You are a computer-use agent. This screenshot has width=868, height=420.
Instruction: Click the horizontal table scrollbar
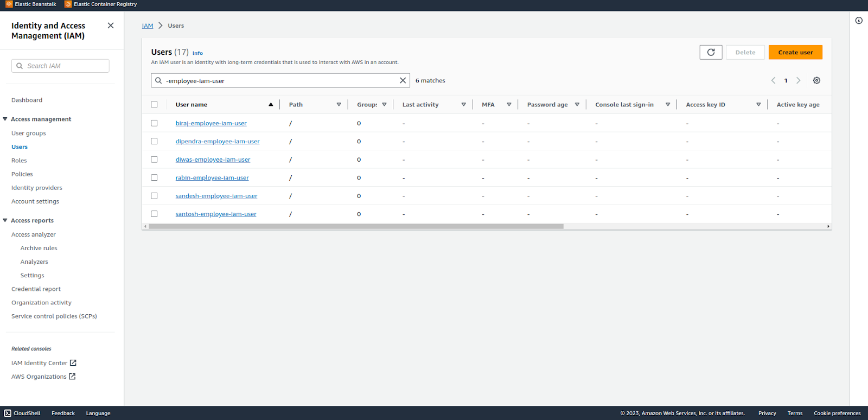click(x=356, y=226)
